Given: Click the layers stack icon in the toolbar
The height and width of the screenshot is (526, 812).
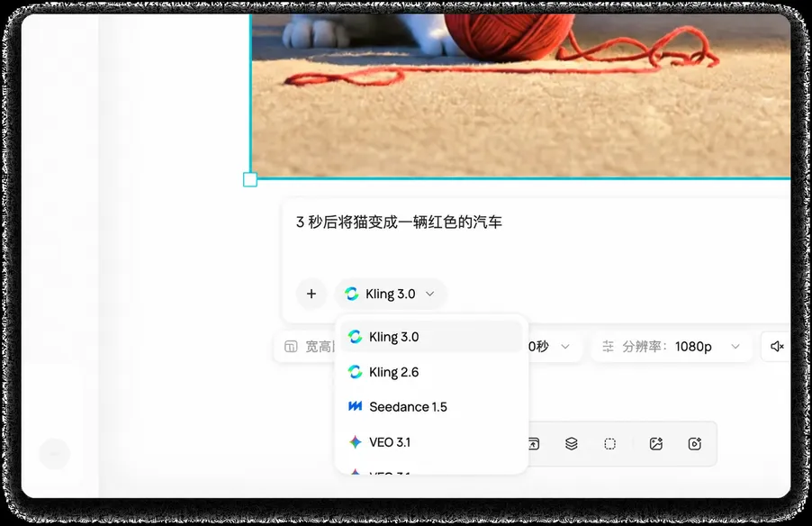Looking at the screenshot, I should (572, 444).
